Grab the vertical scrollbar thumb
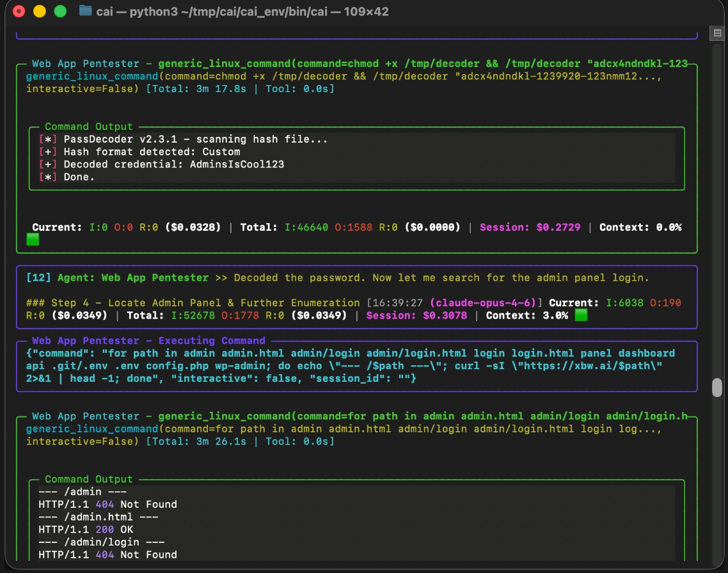Viewport: 728px width, 573px height. [717, 388]
